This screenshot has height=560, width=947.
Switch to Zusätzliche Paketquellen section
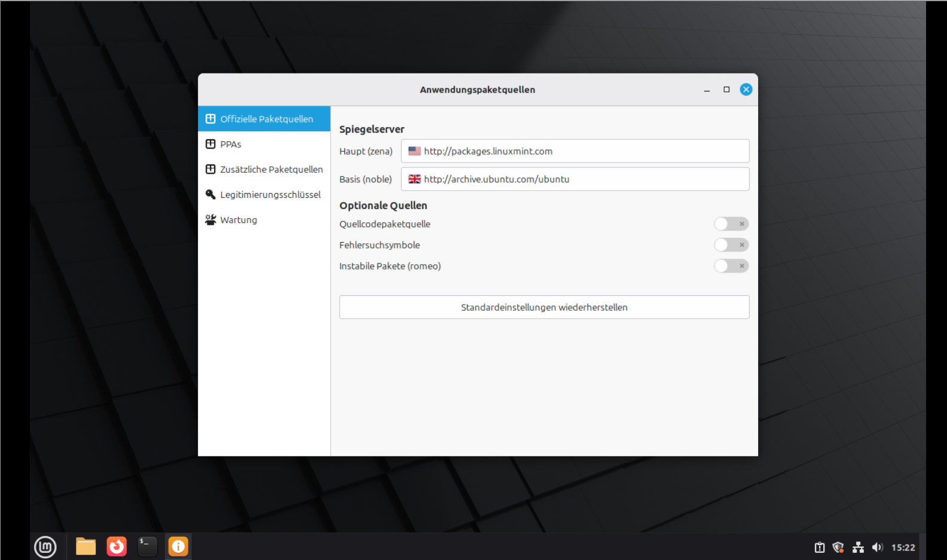point(271,170)
